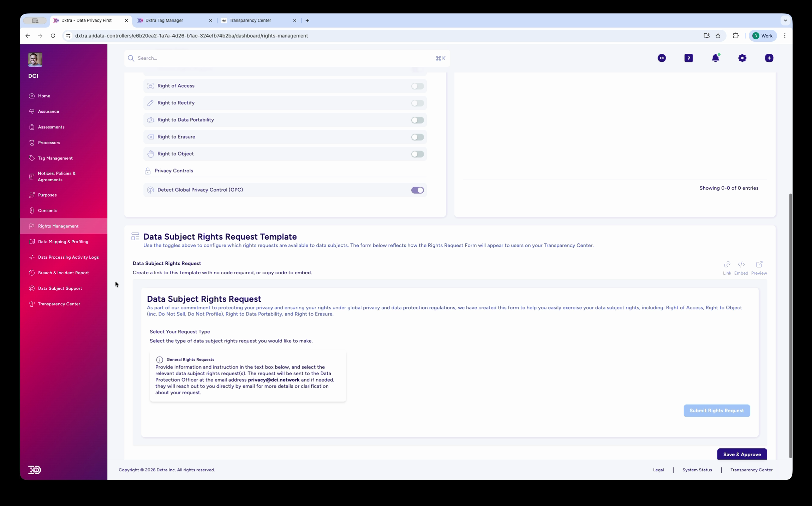Open the Preview icon for the template
812x506 pixels.
click(759, 265)
